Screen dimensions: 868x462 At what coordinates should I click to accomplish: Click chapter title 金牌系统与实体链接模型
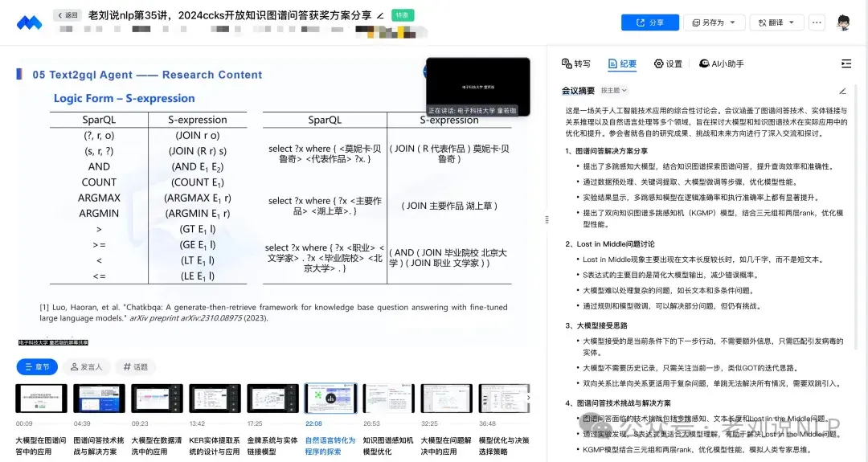(272, 446)
